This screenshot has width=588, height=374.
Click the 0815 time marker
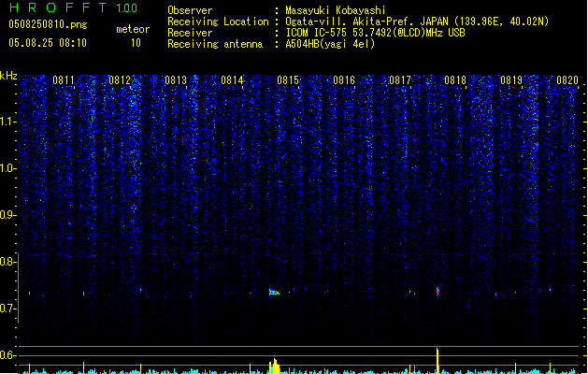288,80
